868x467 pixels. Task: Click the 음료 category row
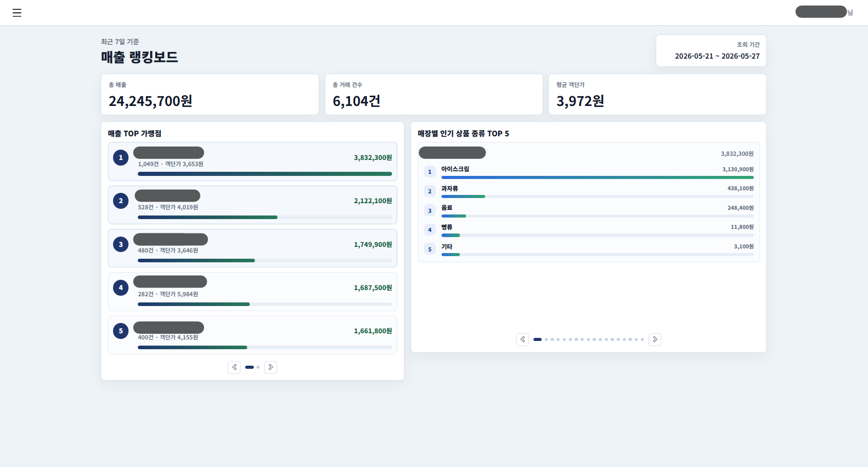click(589, 210)
